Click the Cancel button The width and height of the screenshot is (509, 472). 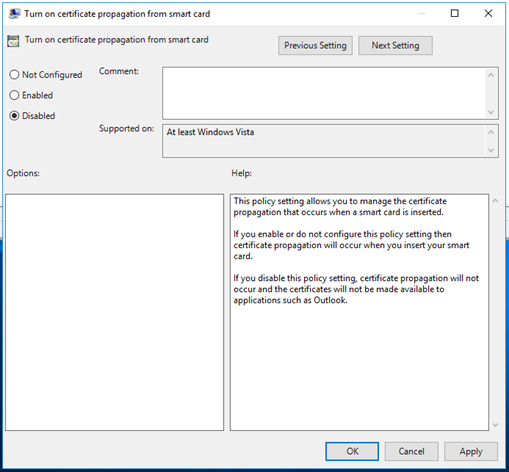click(411, 452)
